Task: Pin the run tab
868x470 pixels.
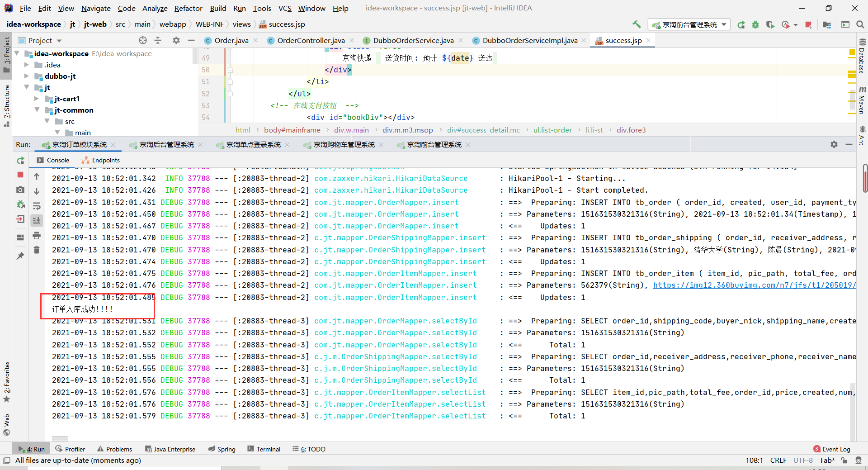Action: click(20, 256)
